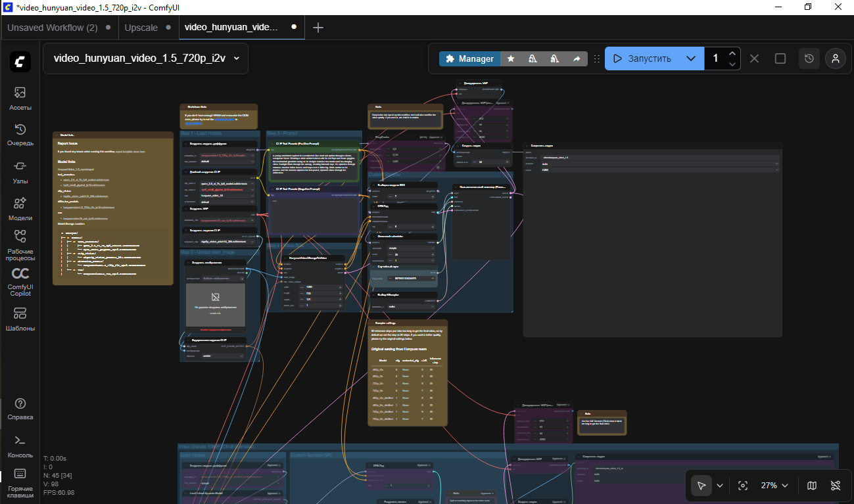This screenshot has width=854, height=504.
Task: Open the Шаблоны templates browser
Action: point(20,319)
